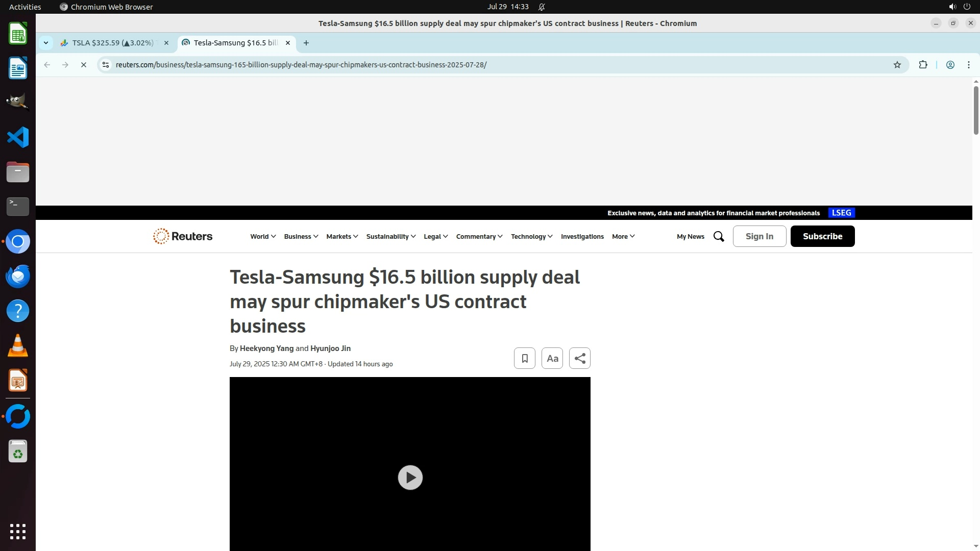Switch to the TSLA $325.59 tab
This screenshot has width=980, height=551.
[x=112, y=43]
